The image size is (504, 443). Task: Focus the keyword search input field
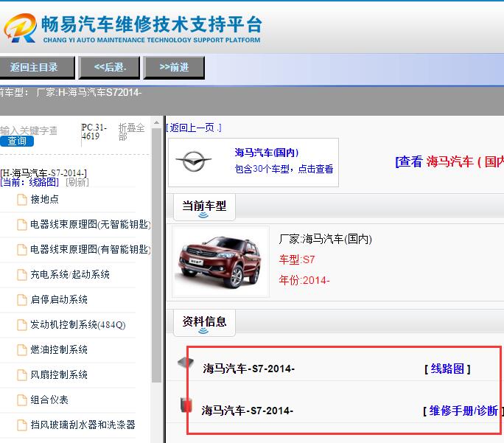click(x=29, y=130)
